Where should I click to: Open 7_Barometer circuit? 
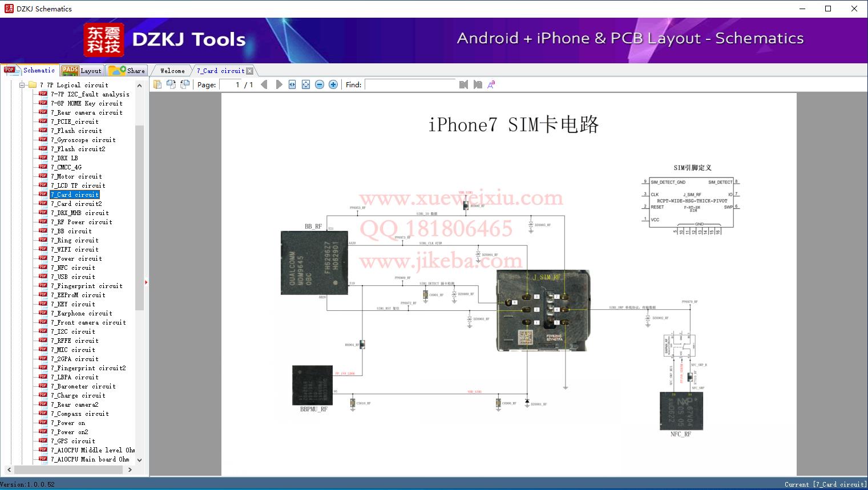tap(83, 386)
